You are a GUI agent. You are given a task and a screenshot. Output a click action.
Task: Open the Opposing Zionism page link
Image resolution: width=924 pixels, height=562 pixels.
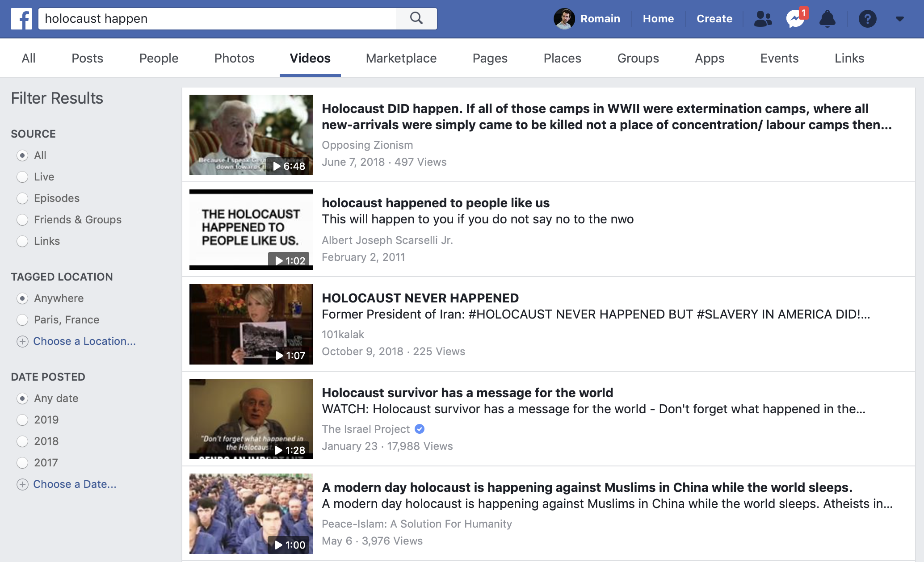(x=367, y=145)
